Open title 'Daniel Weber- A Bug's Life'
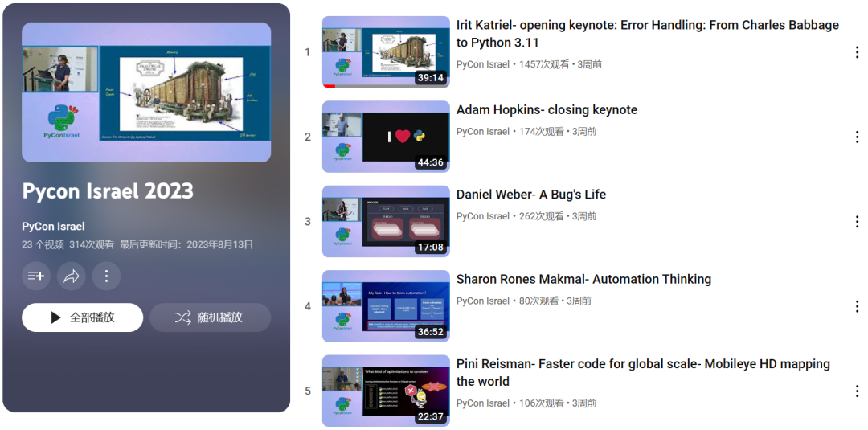This screenshot has width=868, height=430. (x=531, y=195)
